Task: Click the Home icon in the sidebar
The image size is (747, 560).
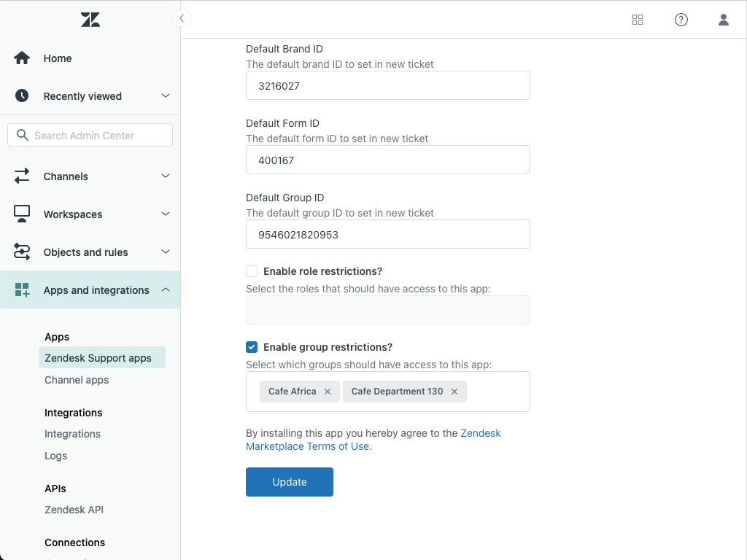Action: tap(21, 58)
